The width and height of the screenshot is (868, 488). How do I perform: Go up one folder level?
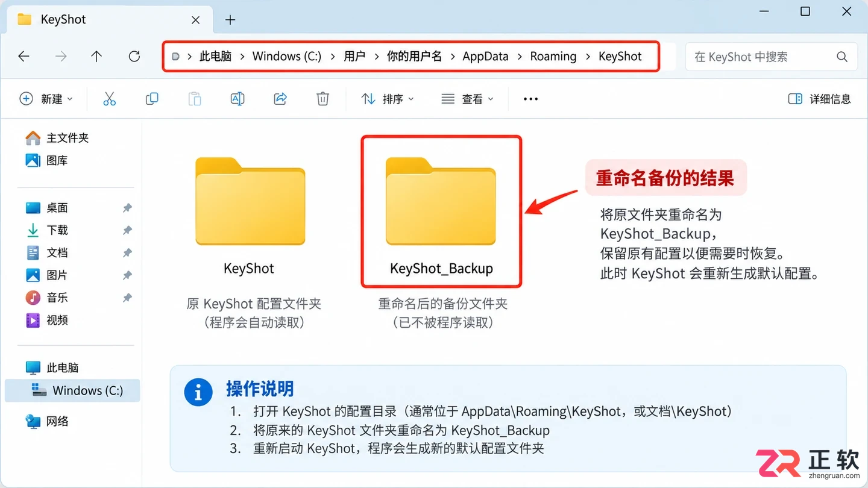(96, 57)
